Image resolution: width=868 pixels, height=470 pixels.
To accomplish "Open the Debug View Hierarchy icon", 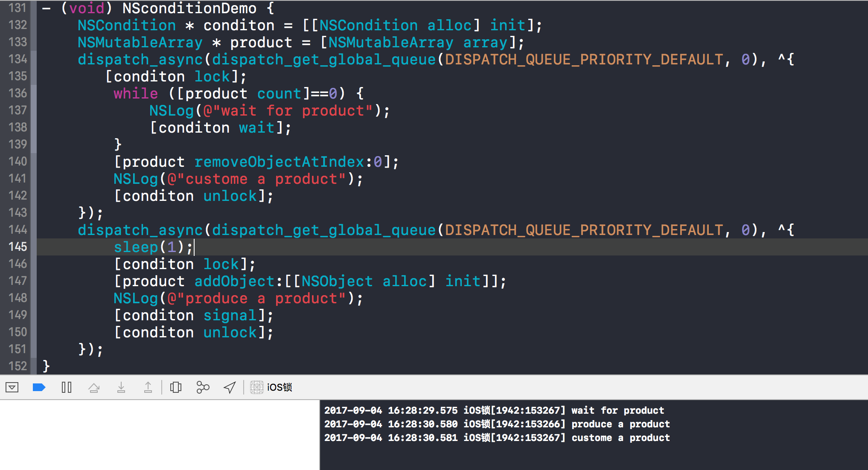I will coord(176,387).
